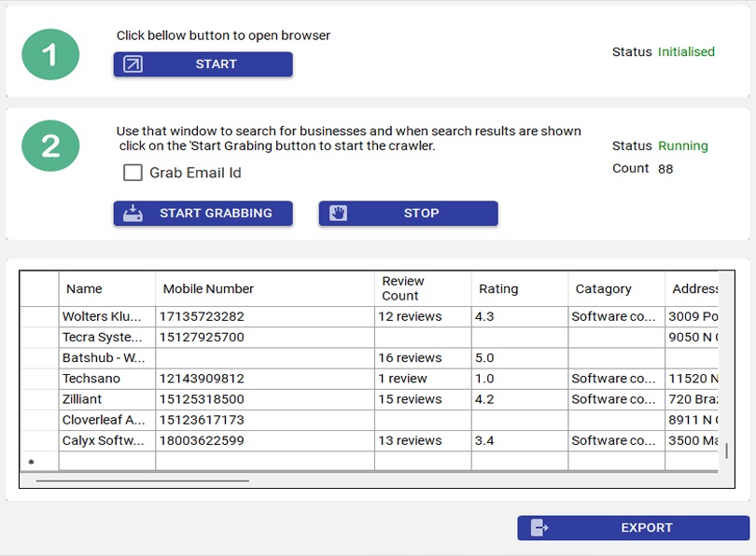The image size is (756, 556).
Task: Click the rating 5.0 cell
Action: tap(520, 358)
